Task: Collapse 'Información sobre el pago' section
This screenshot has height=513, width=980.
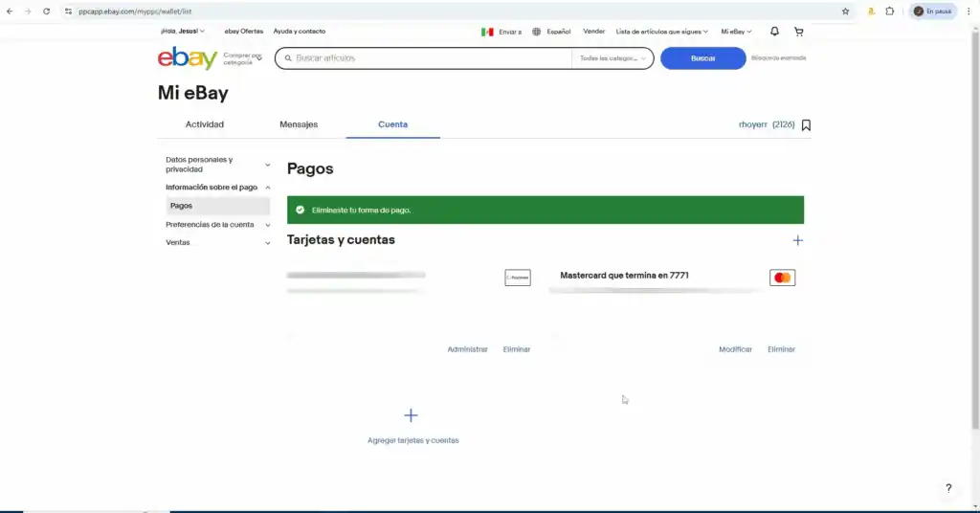Action: pos(217,188)
